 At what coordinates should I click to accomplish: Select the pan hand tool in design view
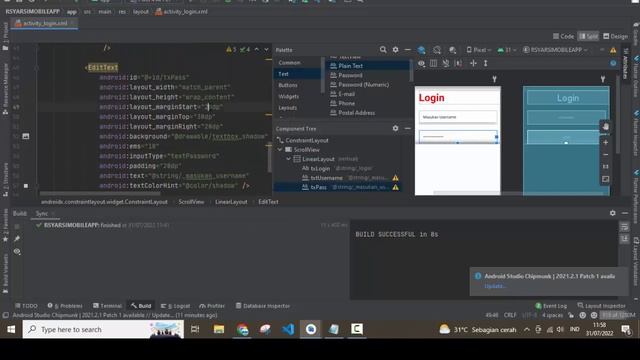tap(605, 127)
